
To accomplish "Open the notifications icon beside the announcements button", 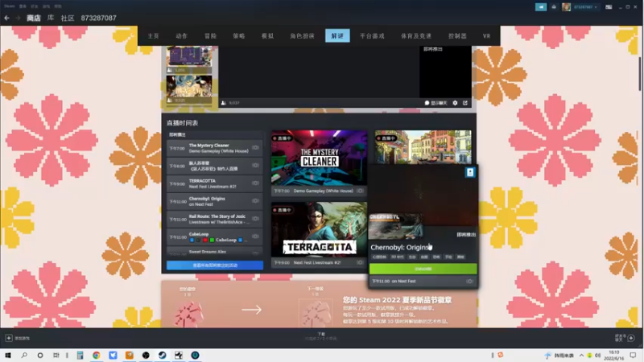I will [x=554, y=7].
